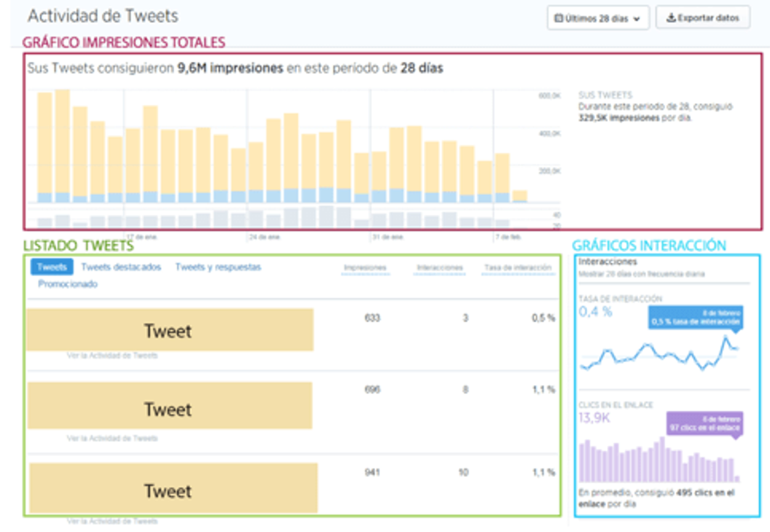Click the 0,4 % tasa de interacción value

click(595, 311)
